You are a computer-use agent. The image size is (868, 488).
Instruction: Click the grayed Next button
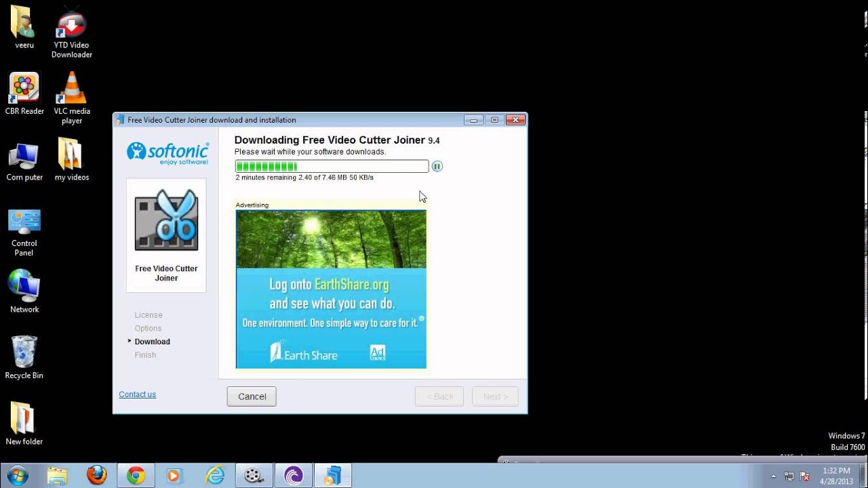click(495, 396)
